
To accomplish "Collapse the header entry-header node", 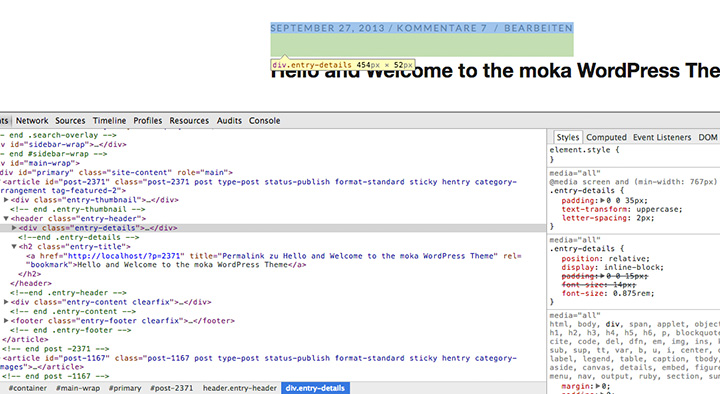I will [x=6, y=219].
